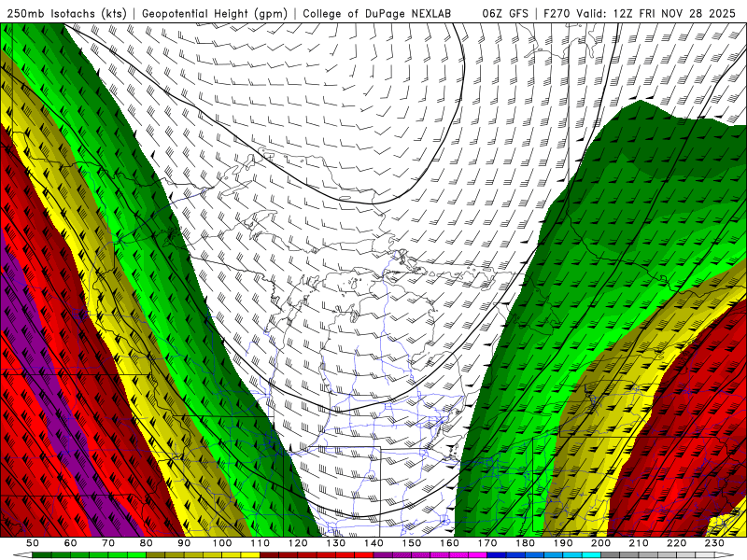Click the 120 knot legend label
This screenshot has width=747, height=560.
(x=298, y=543)
